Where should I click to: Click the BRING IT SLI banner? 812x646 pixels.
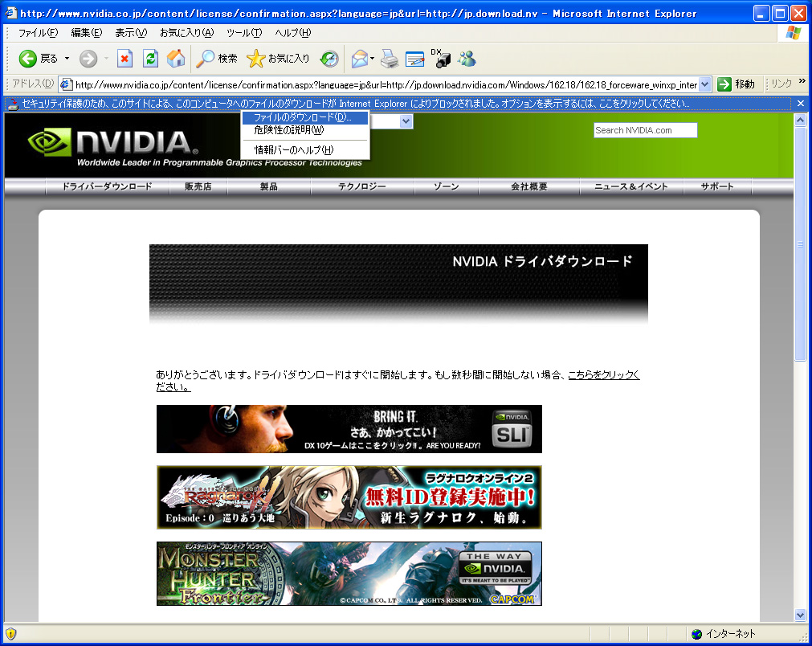click(x=349, y=429)
